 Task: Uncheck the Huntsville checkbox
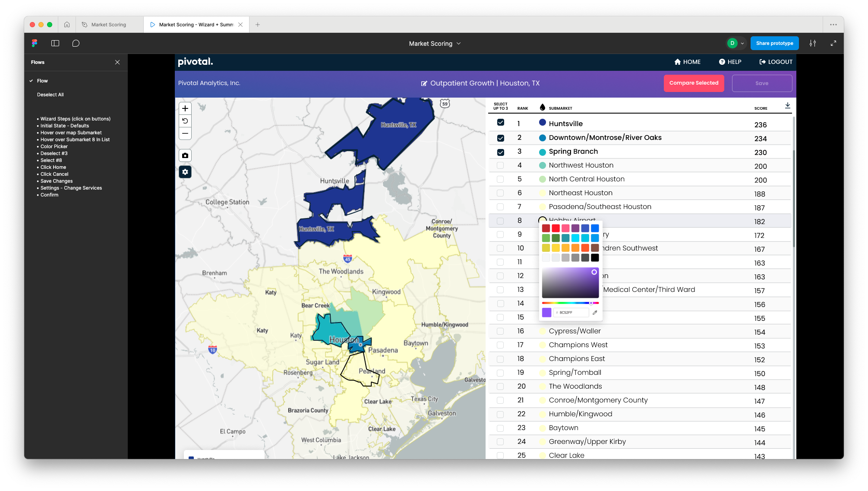tap(501, 123)
